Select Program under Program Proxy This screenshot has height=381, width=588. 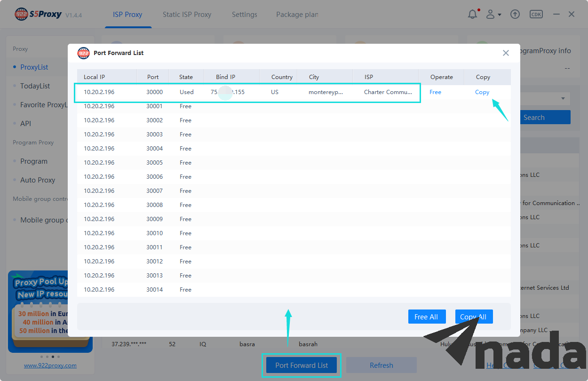click(x=33, y=161)
